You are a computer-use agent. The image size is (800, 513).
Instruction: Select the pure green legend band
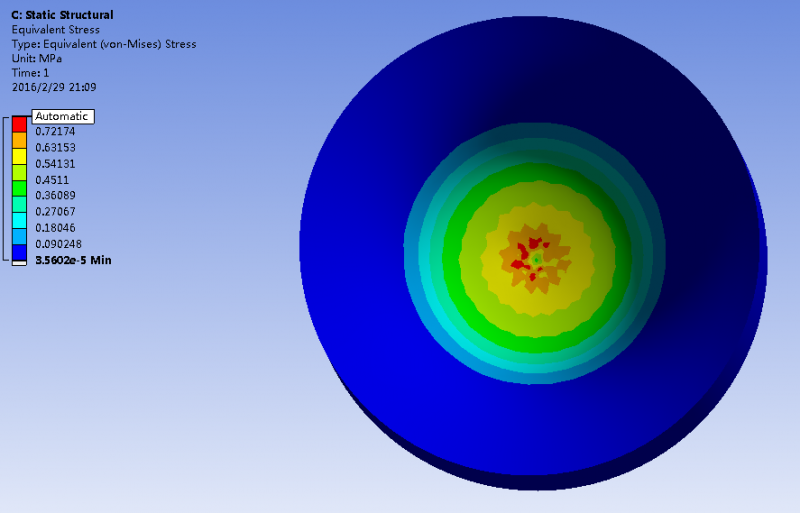[x=19, y=188]
